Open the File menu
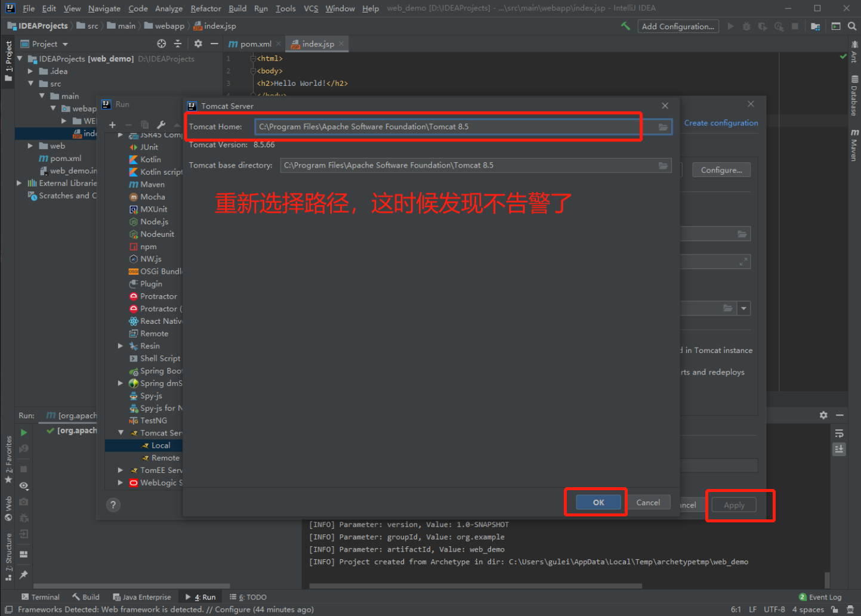This screenshot has height=616, width=861. pyautogui.click(x=29, y=8)
